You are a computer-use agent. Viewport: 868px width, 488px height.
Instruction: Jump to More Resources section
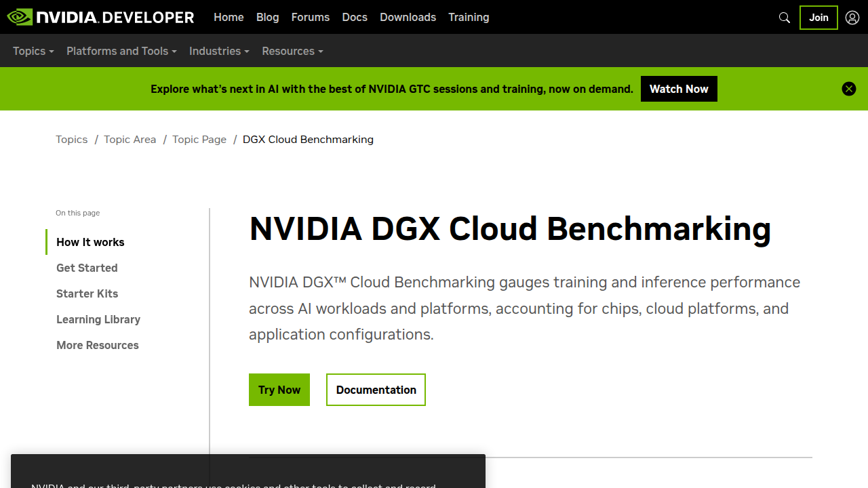click(x=98, y=345)
